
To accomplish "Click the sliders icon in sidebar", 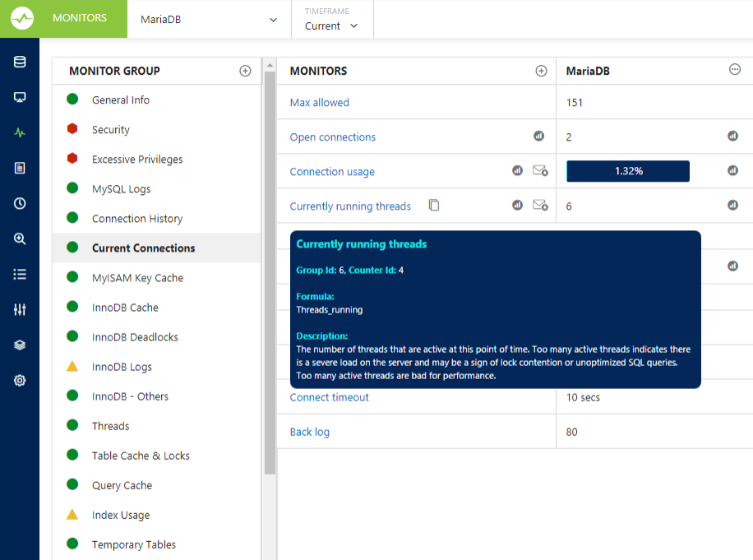I will pos(20,309).
